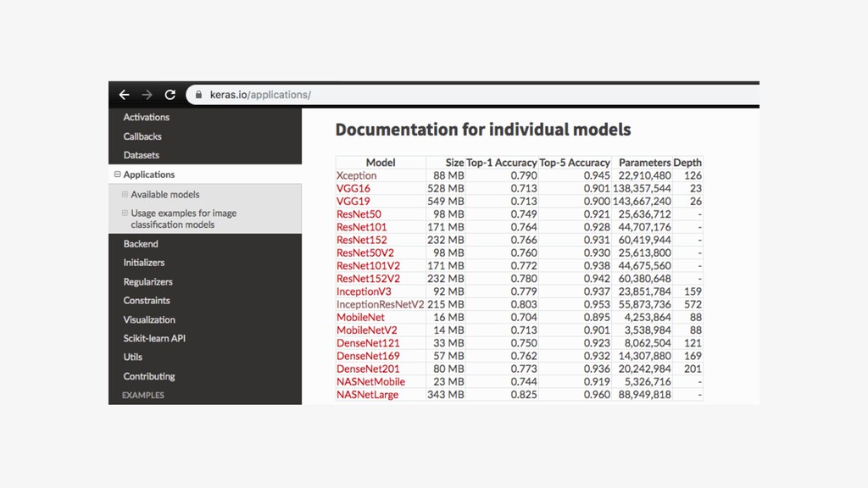Open the Xception model link
The height and width of the screenshot is (488, 868).
[357, 175]
